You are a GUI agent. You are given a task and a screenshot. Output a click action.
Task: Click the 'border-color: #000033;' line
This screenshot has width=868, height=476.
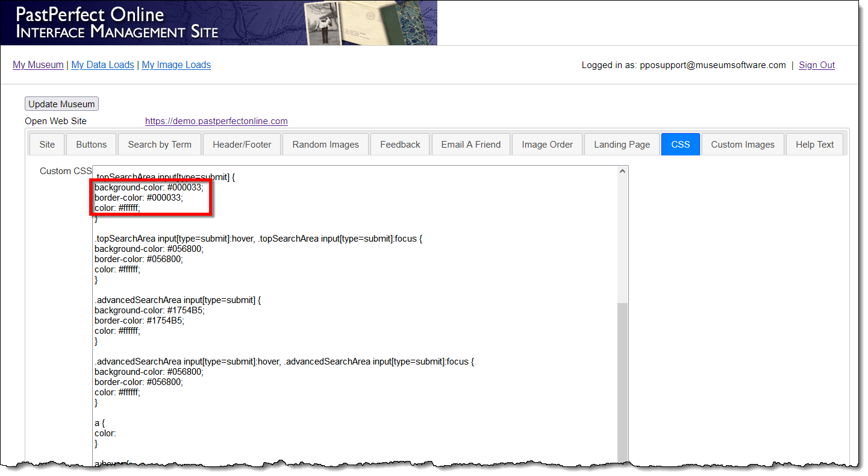(x=139, y=198)
